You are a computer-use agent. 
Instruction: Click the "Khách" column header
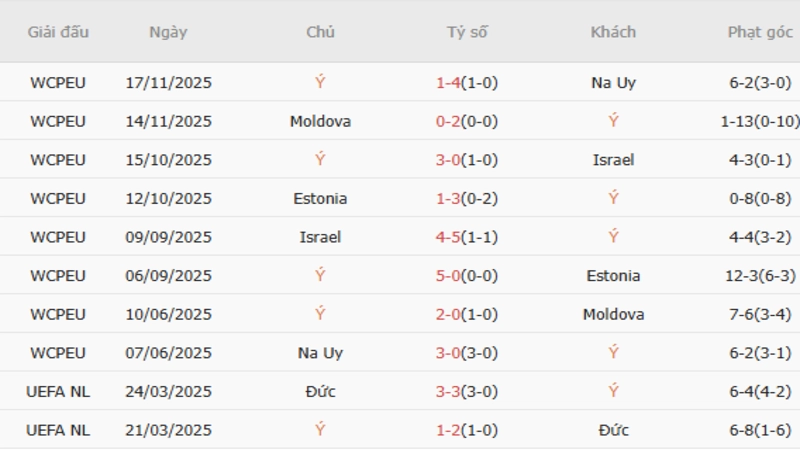point(613,32)
